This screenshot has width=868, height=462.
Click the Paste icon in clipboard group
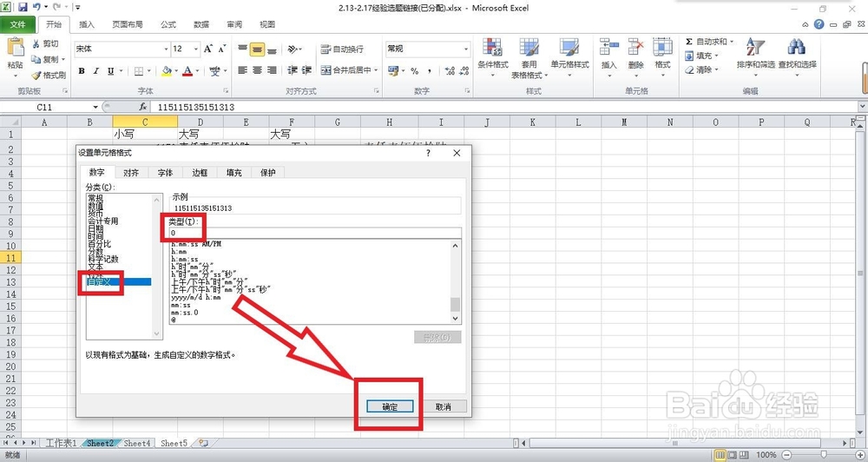15,48
